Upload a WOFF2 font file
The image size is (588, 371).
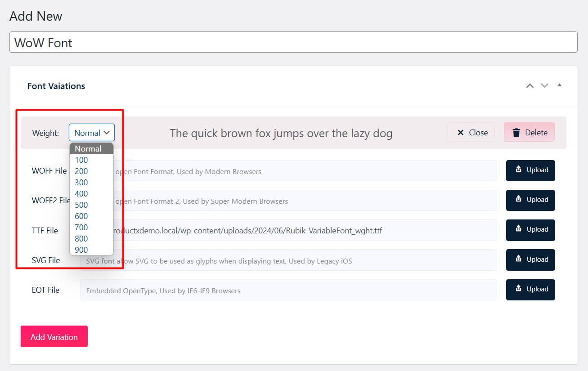click(x=530, y=200)
